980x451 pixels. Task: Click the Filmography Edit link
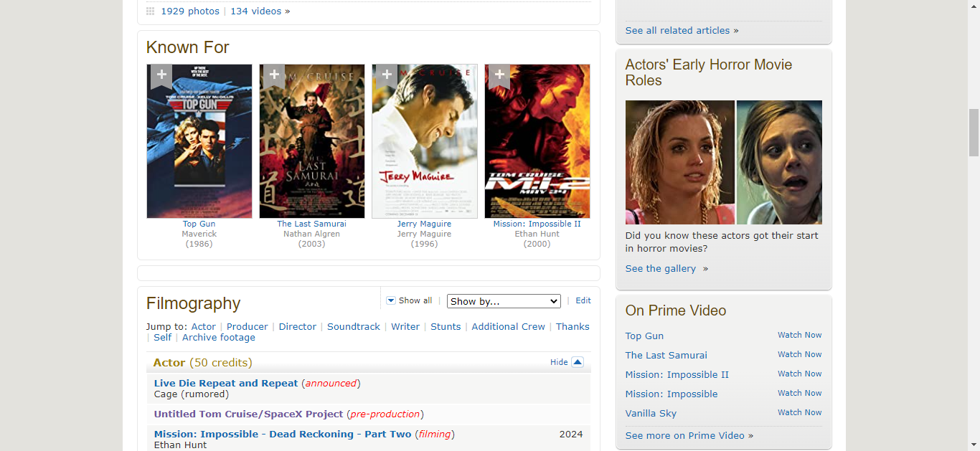click(x=583, y=301)
